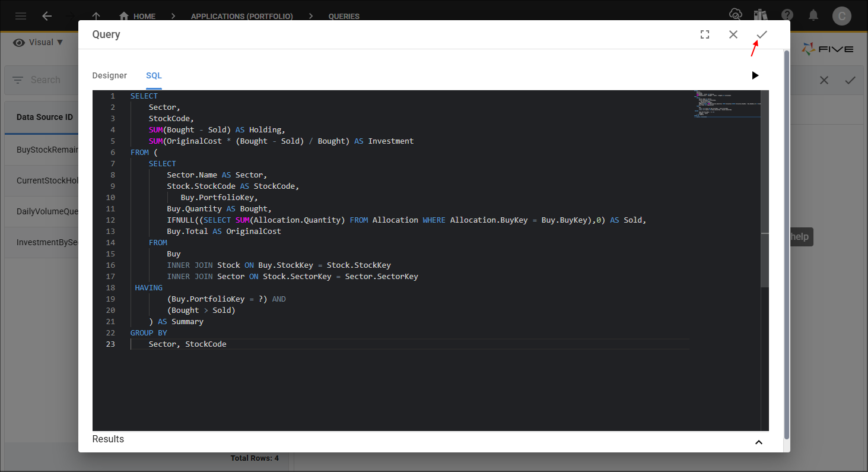Cancel the Query dialog with X icon

pyautogui.click(x=733, y=34)
